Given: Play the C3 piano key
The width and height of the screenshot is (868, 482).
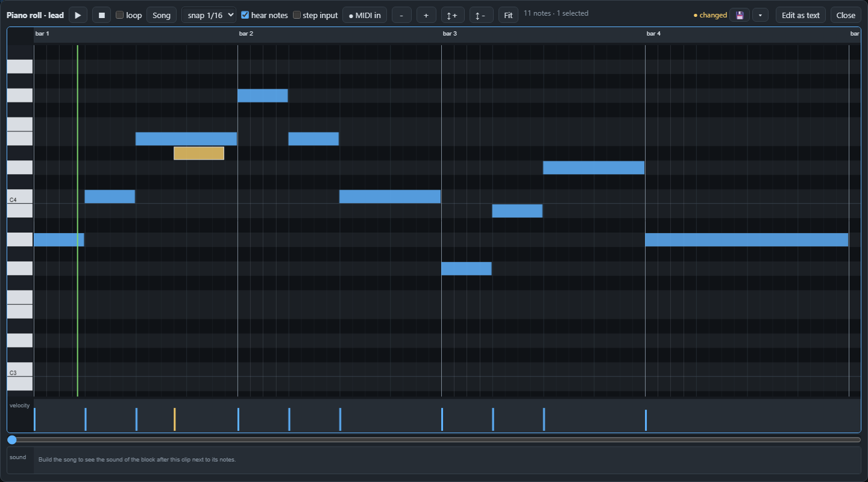Looking at the screenshot, I should pos(20,369).
